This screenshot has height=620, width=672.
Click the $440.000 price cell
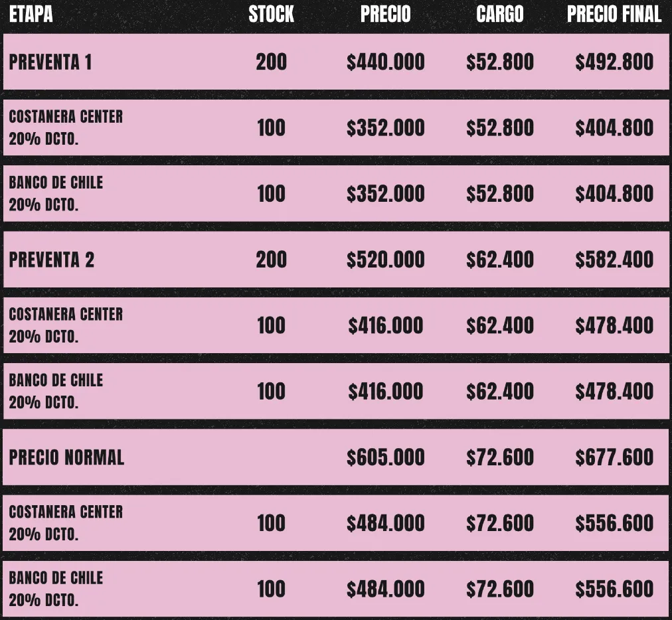pyautogui.click(x=385, y=62)
